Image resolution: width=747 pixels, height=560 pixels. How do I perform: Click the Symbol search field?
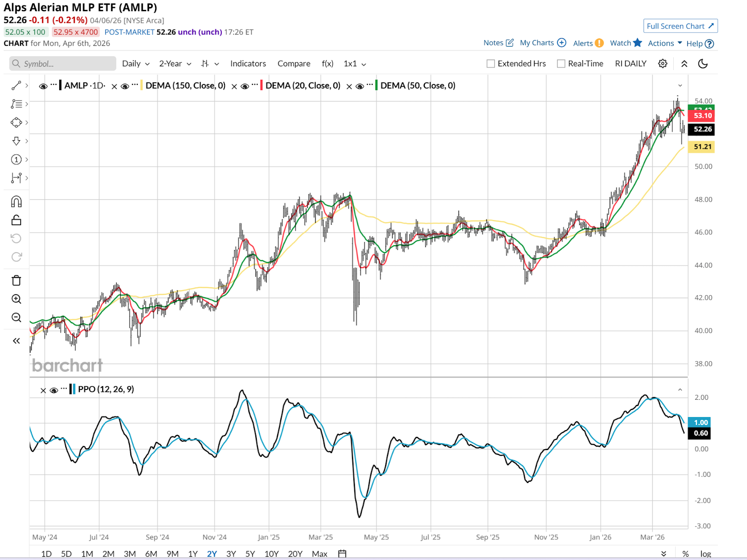point(63,64)
